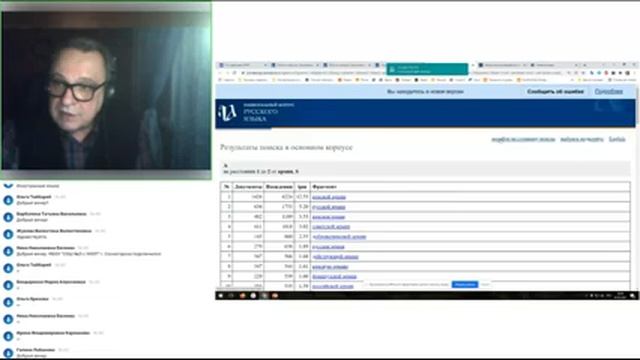Open the Windows Start menu

221,296
